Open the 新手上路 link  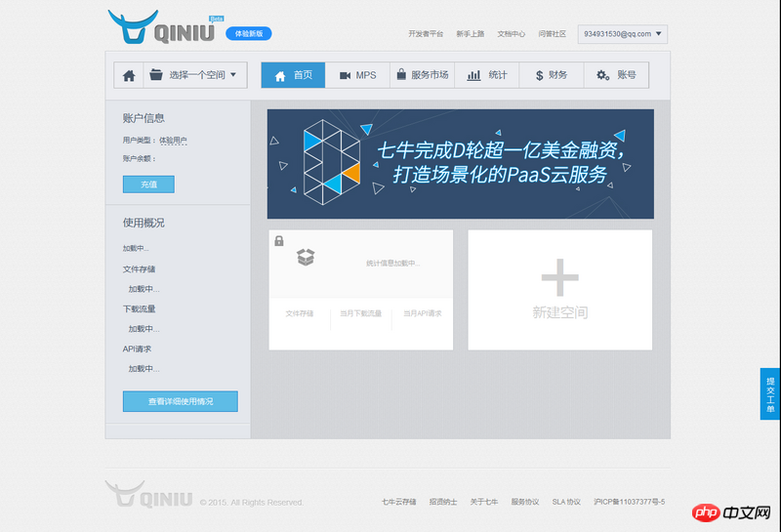tap(471, 34)
